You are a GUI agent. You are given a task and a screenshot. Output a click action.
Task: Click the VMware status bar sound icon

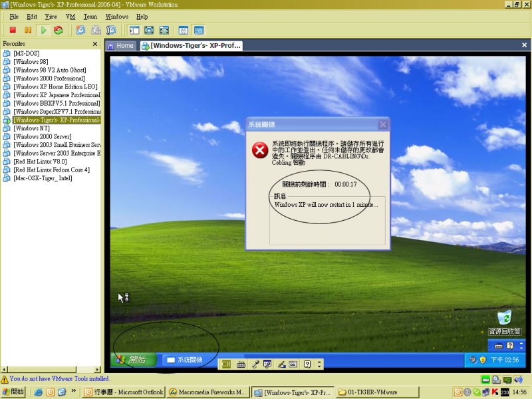[519, 380]
